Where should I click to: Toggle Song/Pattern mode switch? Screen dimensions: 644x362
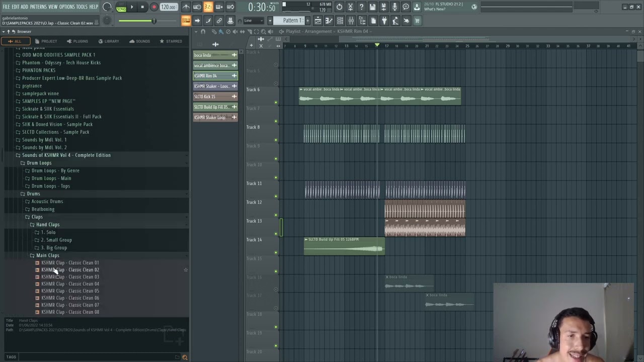point(121,8)
